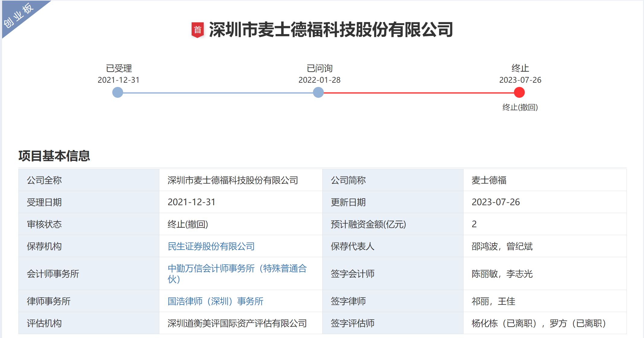Click the 受理日期 label cell
Image resolution: width=644 pixels, height=338 pixels.
pyautogui.click(x=89, y=202)
